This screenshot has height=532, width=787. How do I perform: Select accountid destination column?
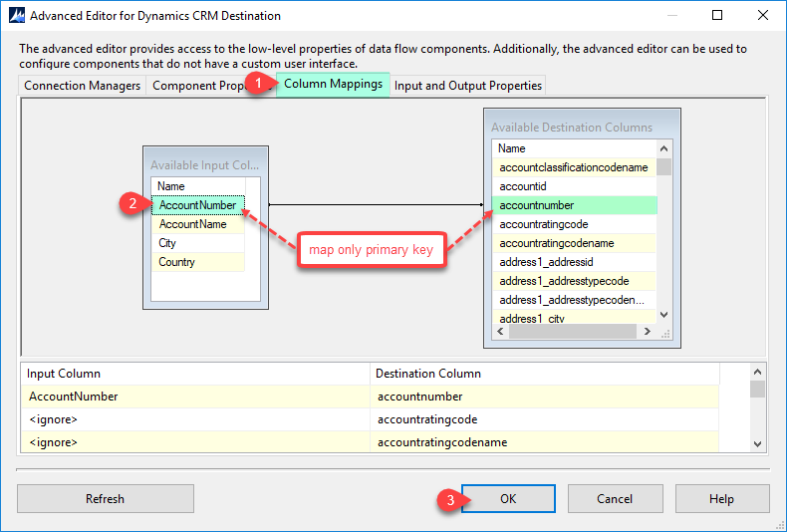(574, 186)
